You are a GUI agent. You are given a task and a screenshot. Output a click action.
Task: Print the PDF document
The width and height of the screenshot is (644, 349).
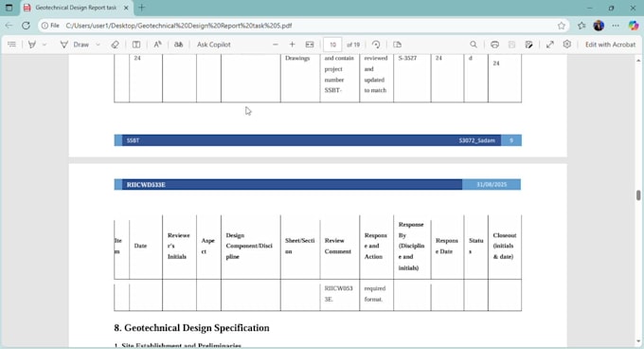[x=494, y=45]
